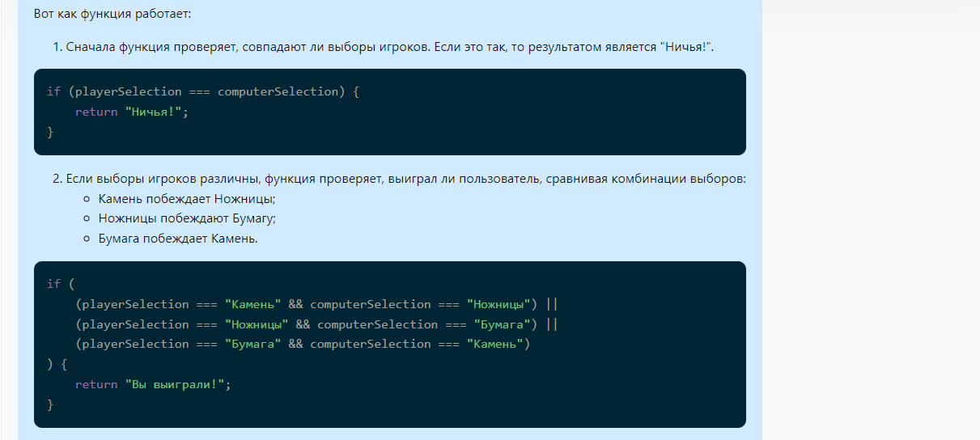Click the ") {" line in second code block
Viewport: 980px width, 440px height.
[57, 364]
